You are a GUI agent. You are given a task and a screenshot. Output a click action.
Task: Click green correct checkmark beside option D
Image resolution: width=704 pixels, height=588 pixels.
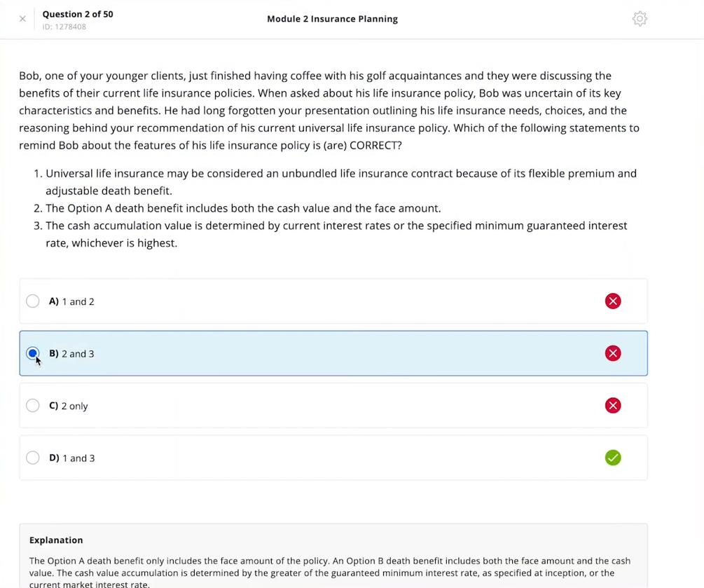612,458
